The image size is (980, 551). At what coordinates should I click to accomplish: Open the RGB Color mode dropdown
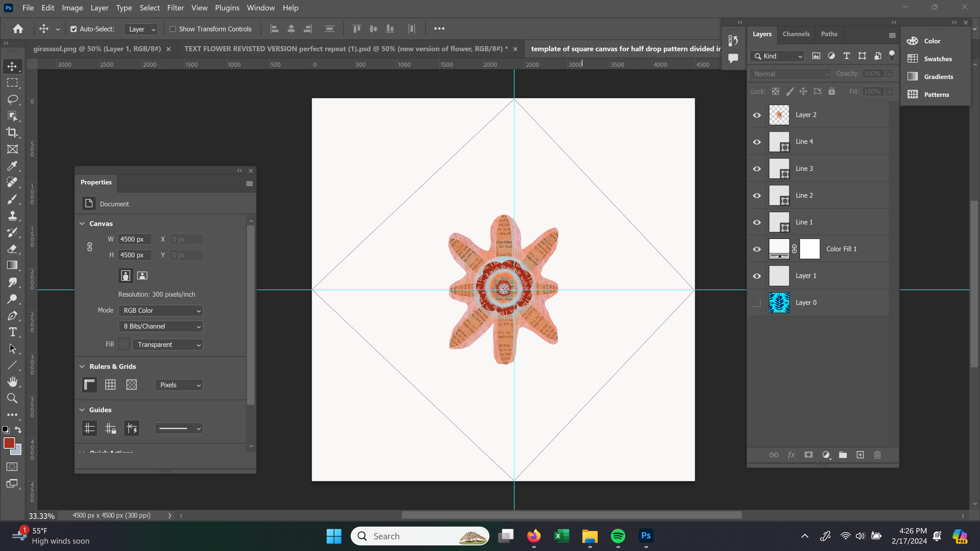pos(161,310)
